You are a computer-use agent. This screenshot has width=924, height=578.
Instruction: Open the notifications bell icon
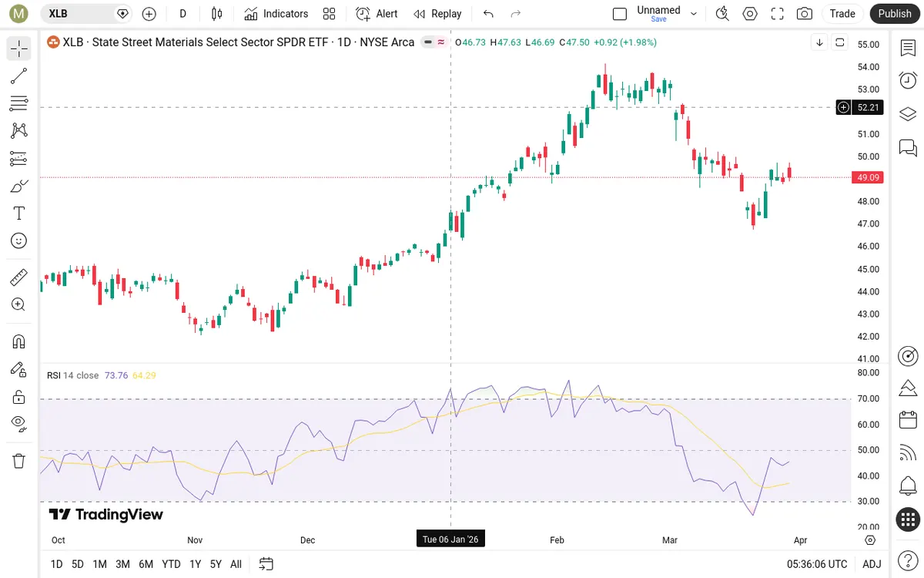(908, 486)
